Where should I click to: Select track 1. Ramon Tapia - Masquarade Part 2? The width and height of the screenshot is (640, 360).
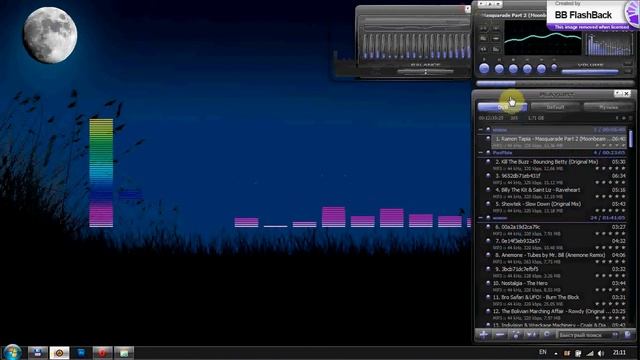coord(558,142)
